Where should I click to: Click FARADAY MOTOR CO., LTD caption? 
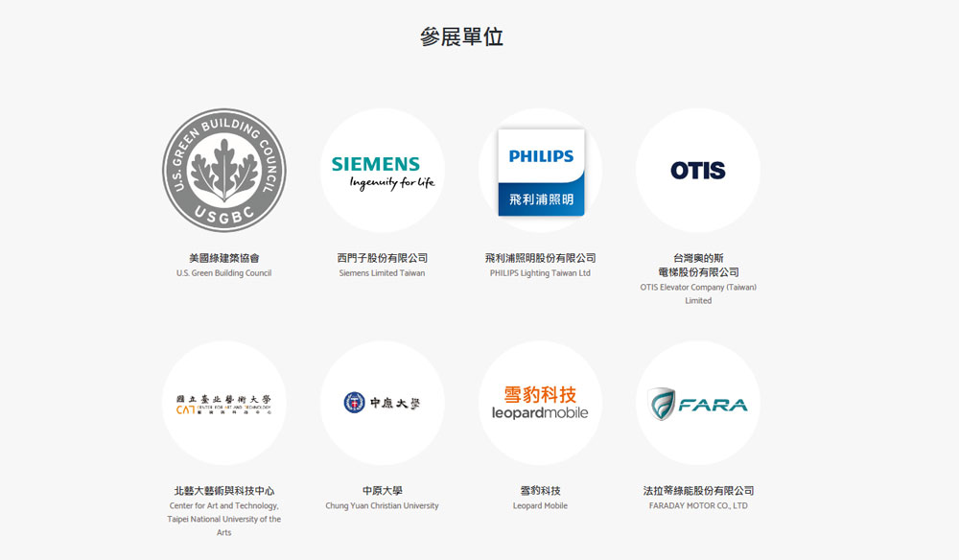pos(698,505)
